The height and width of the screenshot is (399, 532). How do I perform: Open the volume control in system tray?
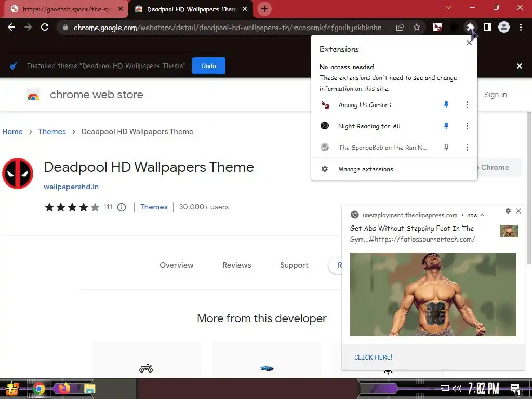457,389
